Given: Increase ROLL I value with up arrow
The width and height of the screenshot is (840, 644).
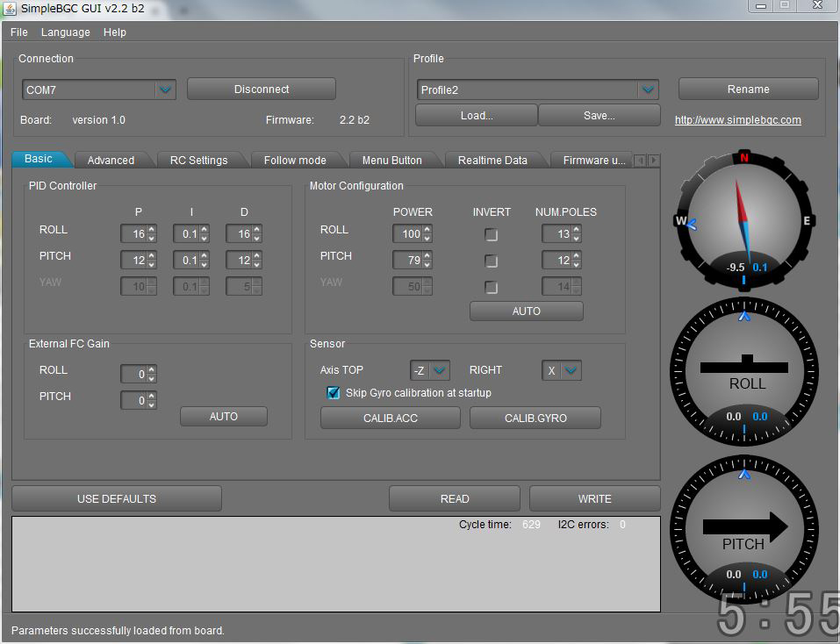Looking at the screenshot, I should click(x=205, y=230).
